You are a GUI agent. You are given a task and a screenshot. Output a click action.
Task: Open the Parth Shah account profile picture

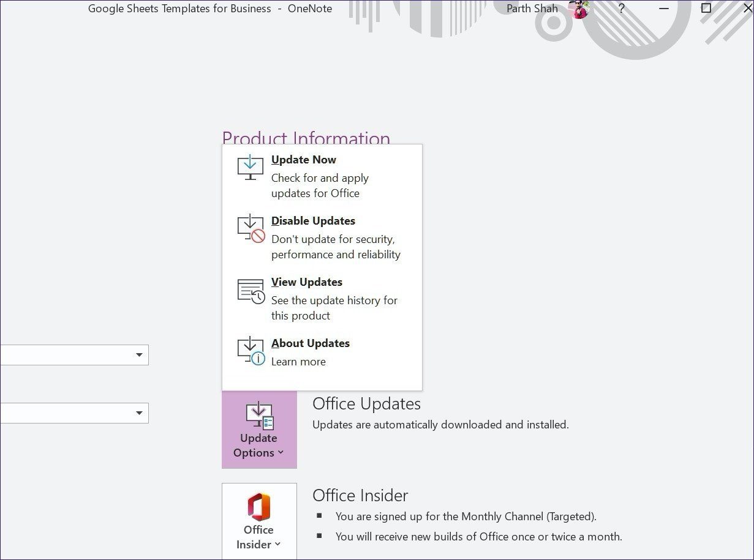click(x=578, y=9)
